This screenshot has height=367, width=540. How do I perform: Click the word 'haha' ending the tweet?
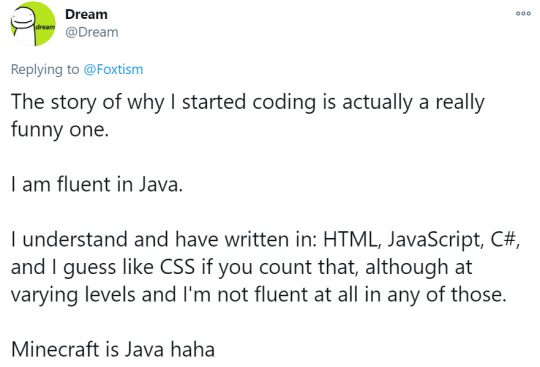[193, 349]
